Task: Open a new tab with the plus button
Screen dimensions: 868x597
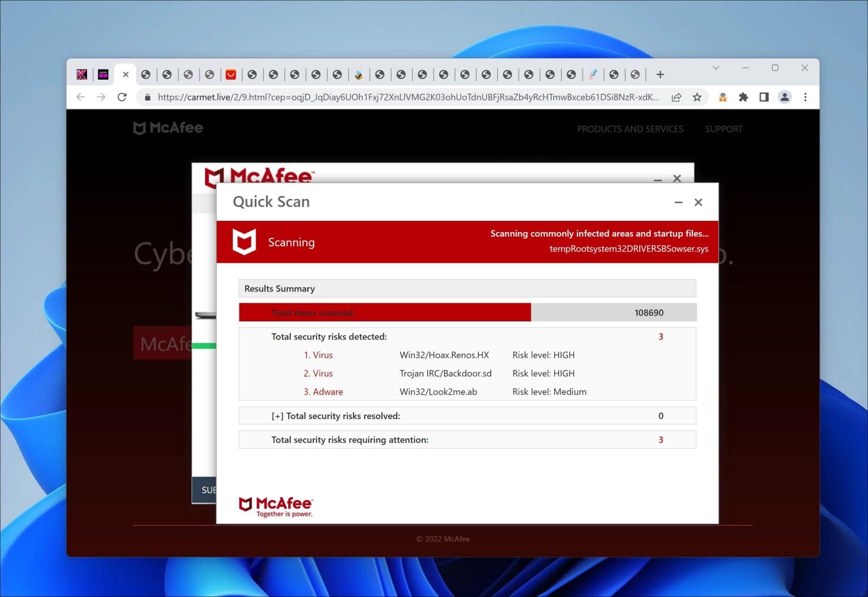Action: (660, 75)
